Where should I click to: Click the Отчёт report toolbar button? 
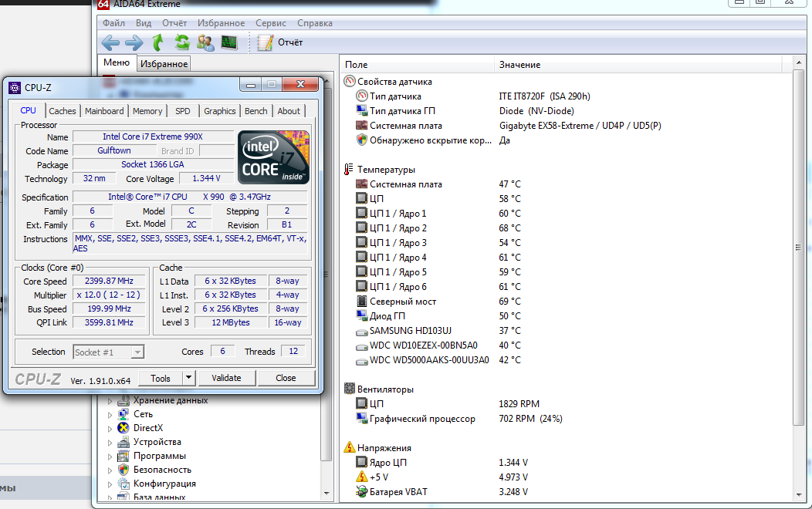(279, 42)
